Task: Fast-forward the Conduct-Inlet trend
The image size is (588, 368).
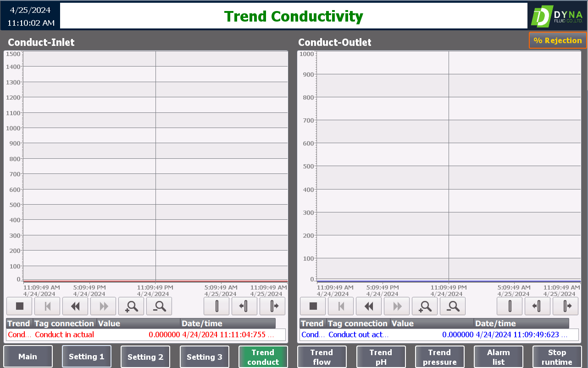Action: [x=103, y=306]
